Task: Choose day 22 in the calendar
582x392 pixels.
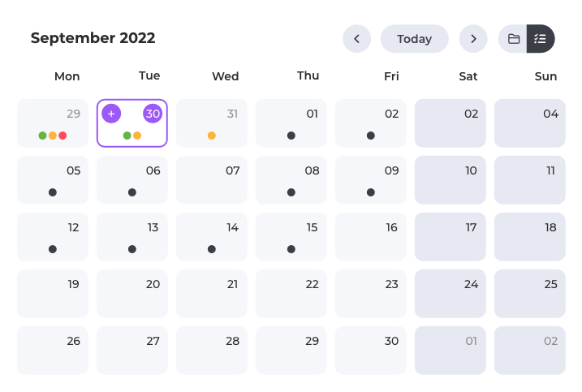Action: pyautogui.click(x=291, y=294)
